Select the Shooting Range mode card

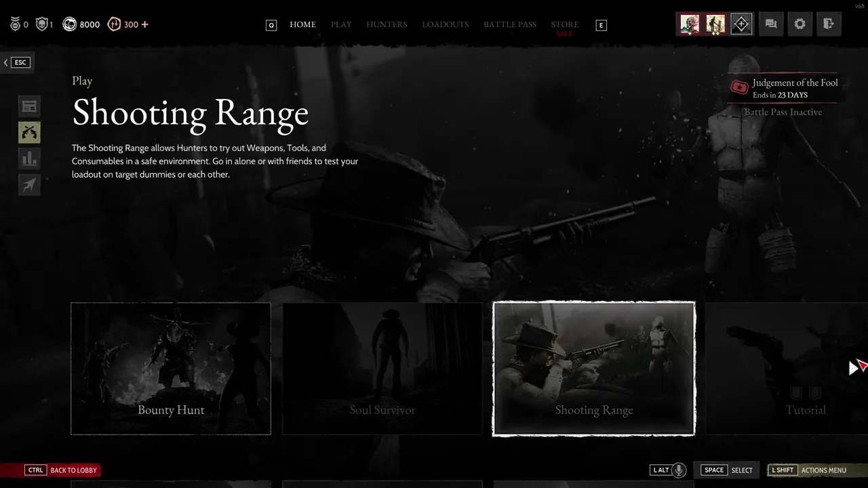click(x=594, y=369)
